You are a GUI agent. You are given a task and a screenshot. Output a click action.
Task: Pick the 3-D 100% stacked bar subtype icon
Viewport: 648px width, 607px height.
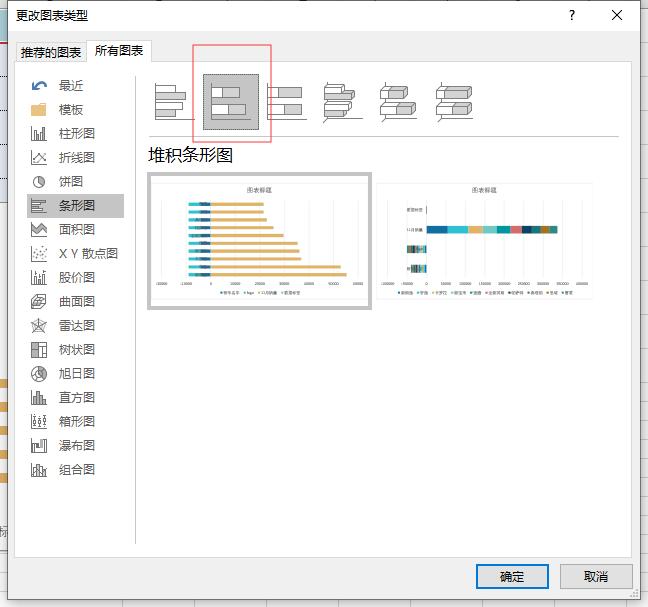[x=454, y=102]
